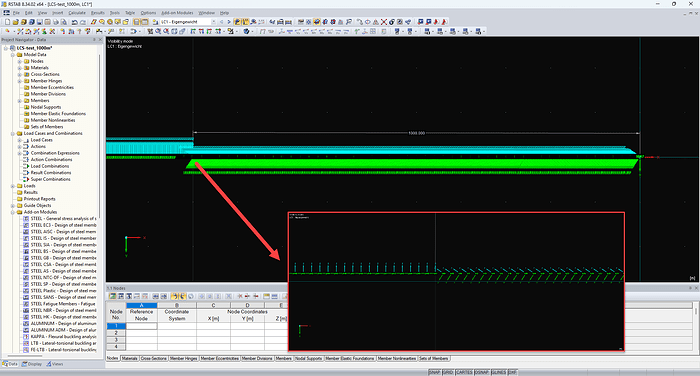The height and width of the screenshot is (376, 700).
Task: Click the Open file folder icon
Action: pos(16,22)
